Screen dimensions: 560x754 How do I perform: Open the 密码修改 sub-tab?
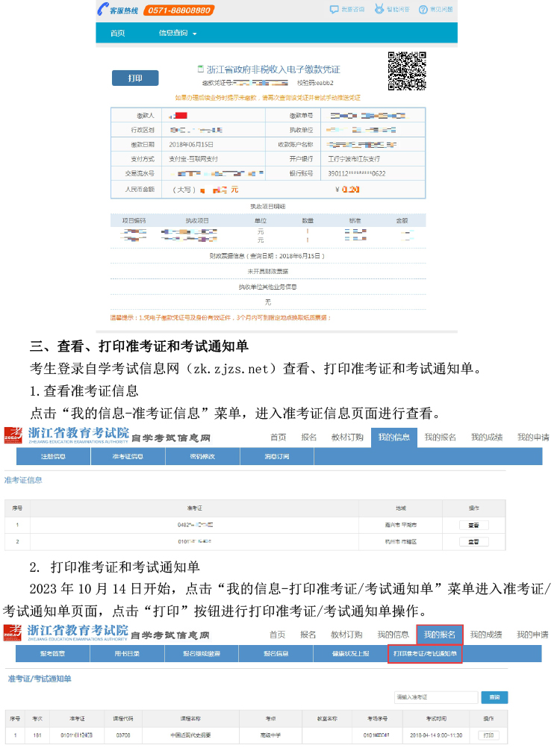pyautogui.click(x=202, y=456)
